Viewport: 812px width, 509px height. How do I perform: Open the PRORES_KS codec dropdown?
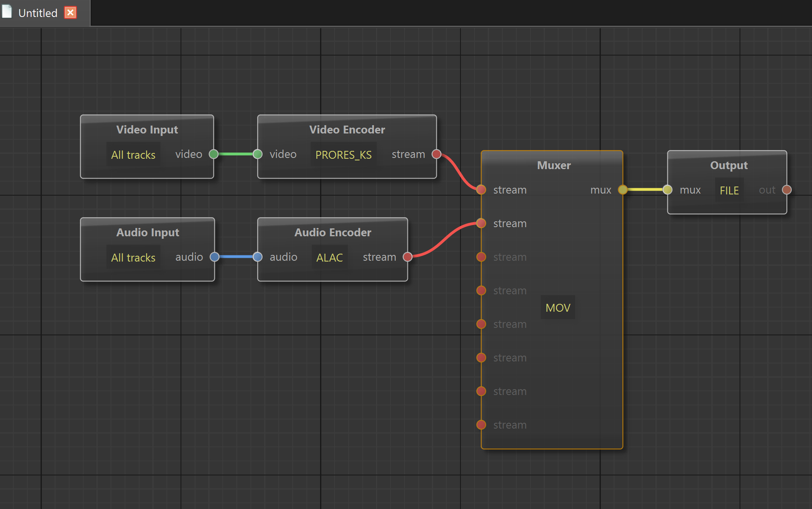pos(343,155)
